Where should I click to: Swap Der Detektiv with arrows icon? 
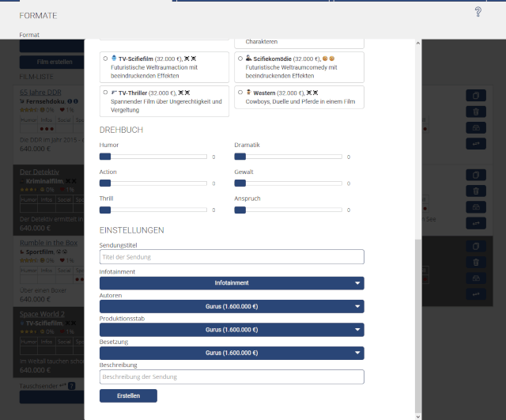coord(476,223)
